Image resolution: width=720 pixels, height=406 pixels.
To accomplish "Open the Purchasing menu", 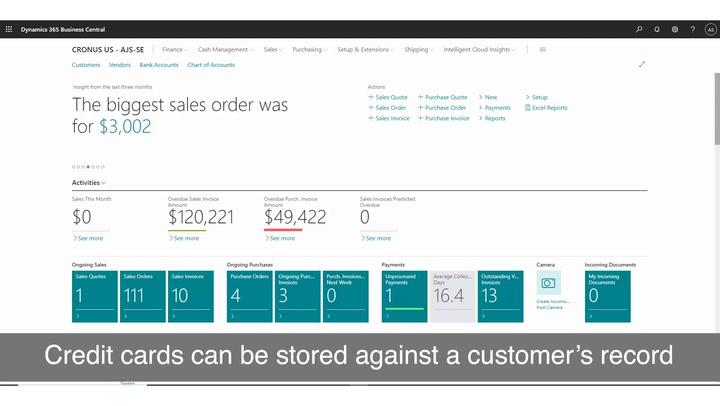I will (x=310, y=49).
